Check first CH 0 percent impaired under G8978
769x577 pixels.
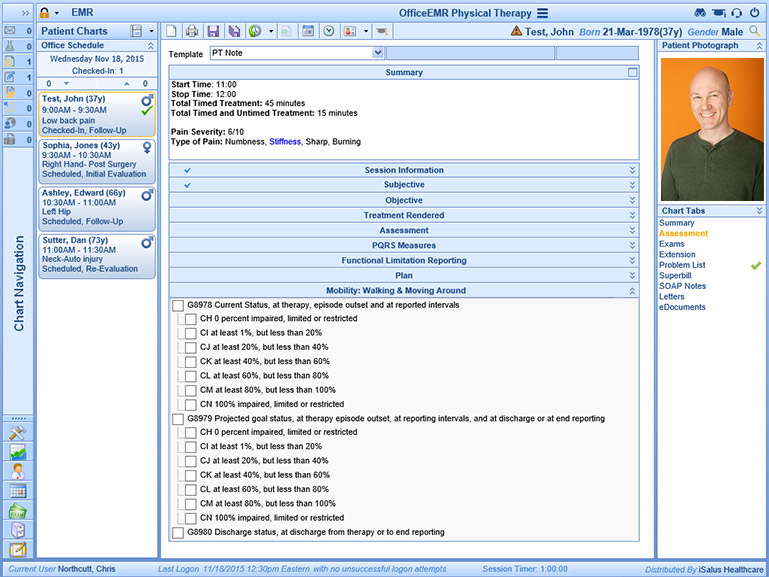(x=191, y=319)
